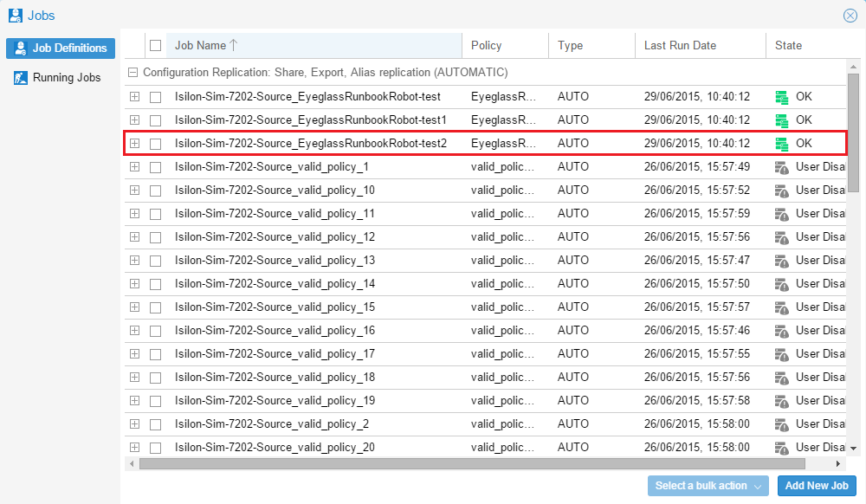Check the valid_policy_1 job checkbox

(x=156, y=167)
